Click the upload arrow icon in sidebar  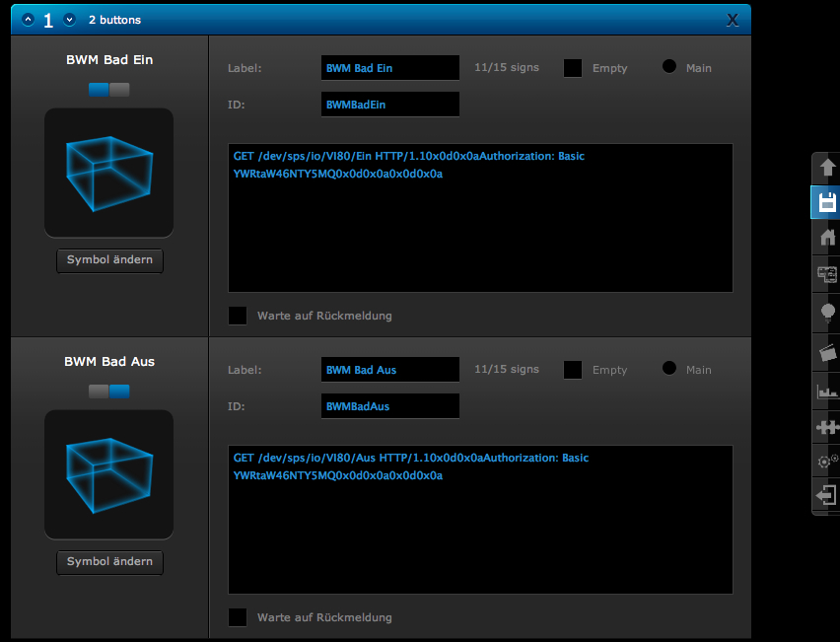[x=828, y=168]
